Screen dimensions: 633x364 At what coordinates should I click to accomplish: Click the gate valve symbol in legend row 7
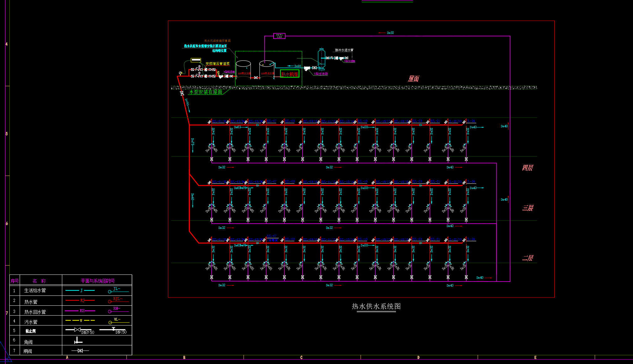[80, 351]
